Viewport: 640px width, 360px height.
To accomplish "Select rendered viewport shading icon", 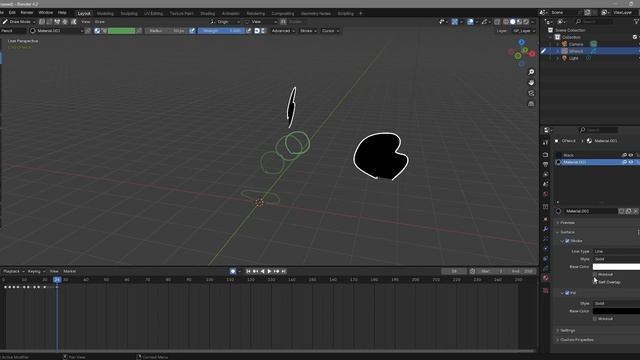I will click(x=526, y=22).
